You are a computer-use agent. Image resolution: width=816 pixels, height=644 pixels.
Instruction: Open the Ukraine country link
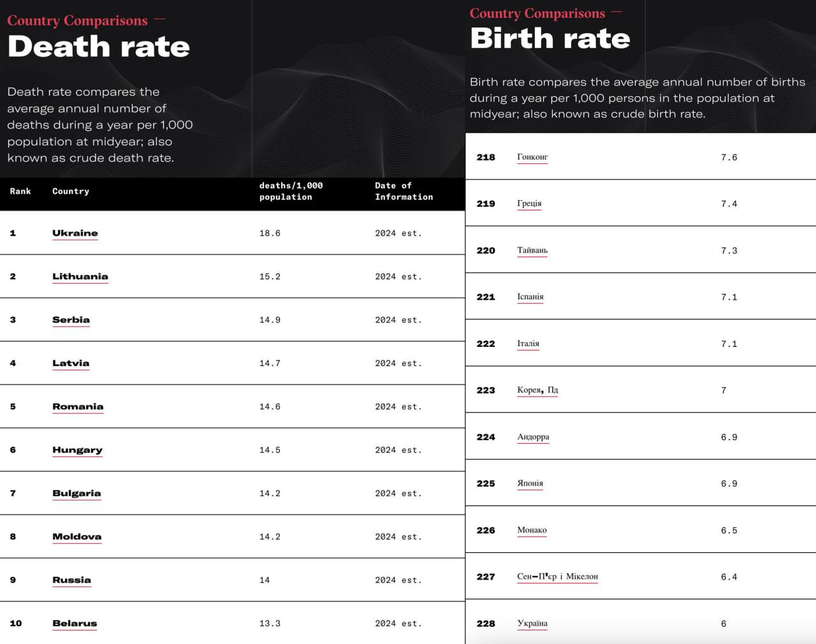pyautogui.click(x=75, y=233)
